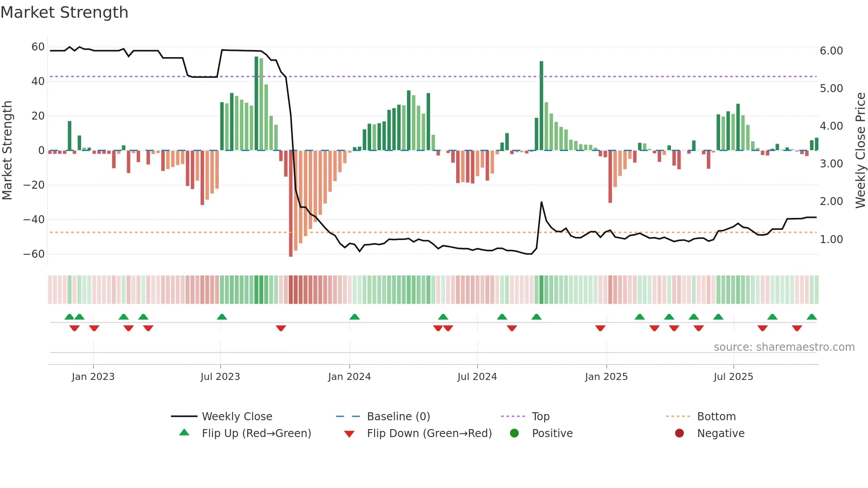Click source: sharemaestro.com text

click(784, 347)
